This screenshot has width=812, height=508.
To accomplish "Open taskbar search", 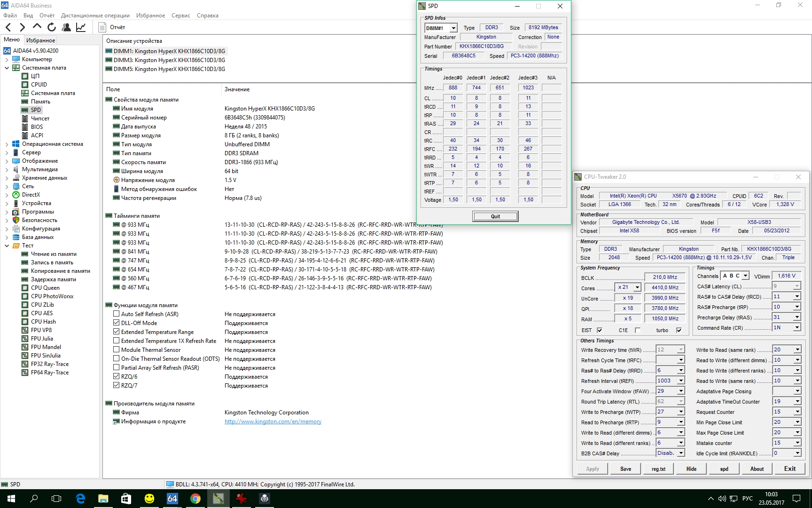I will coord(34,499).
